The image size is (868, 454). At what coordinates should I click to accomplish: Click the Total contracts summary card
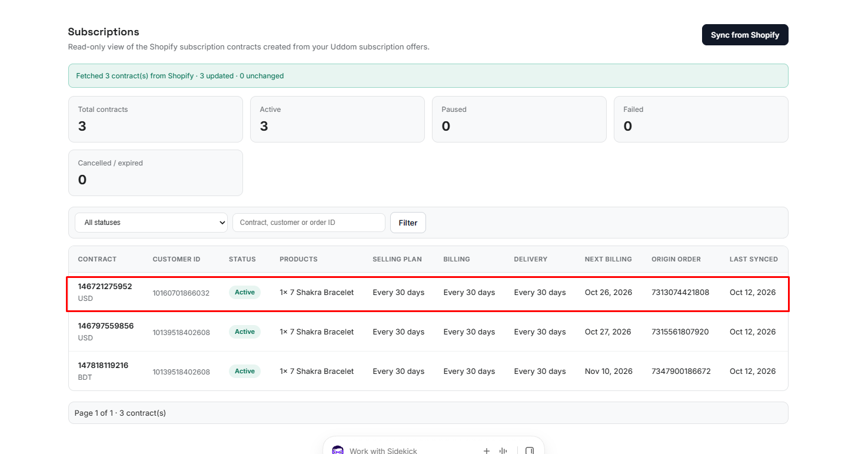(x=155, y=120)
